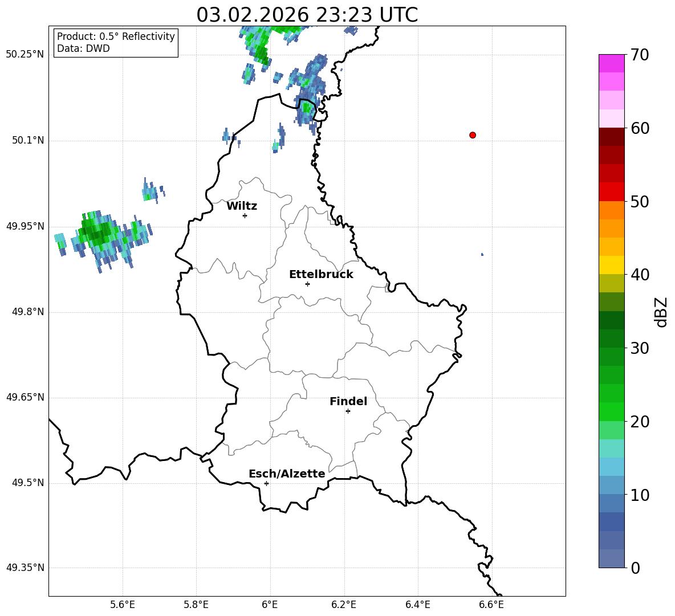The width and height of the screenshot is (675, 616).
Task: Click the 49.95°N latitude label
Action: [x=25, y=226]
